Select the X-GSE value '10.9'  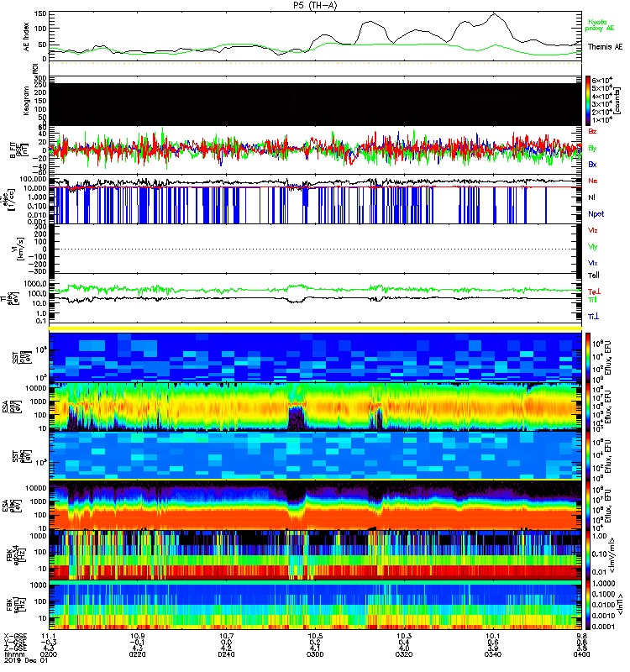pos(137,636)
